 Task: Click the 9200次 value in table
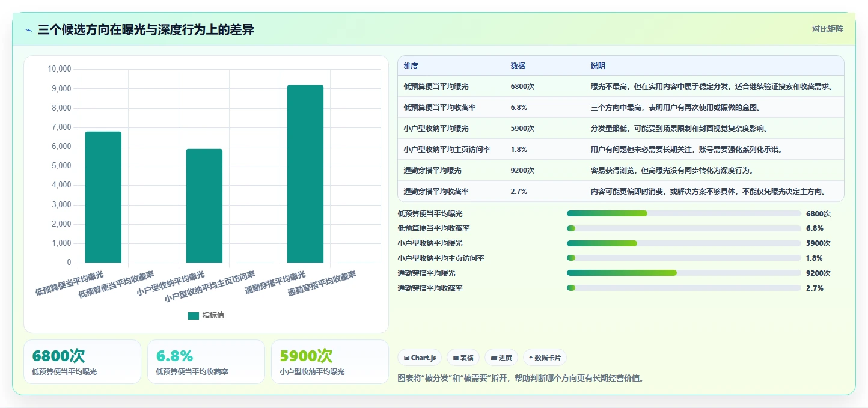click(522, 171)
